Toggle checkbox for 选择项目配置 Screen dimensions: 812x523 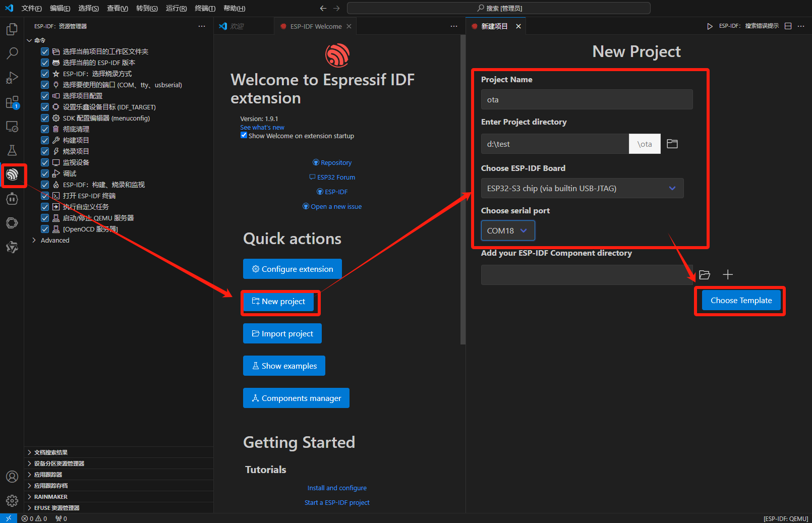[45, 96]
